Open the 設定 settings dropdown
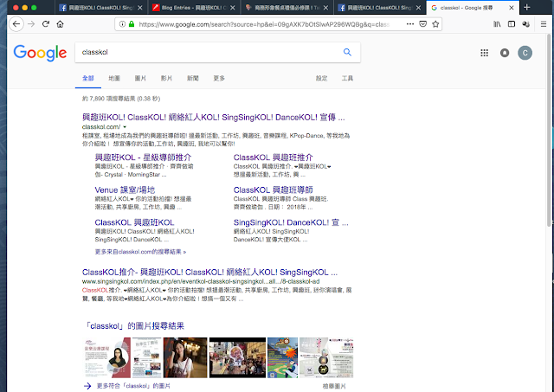 [x=321, y=79]
